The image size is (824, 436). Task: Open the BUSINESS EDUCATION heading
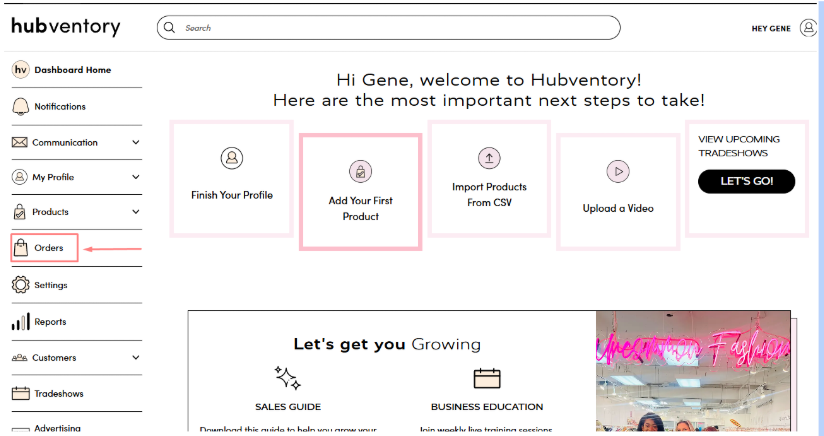(487, 407)
